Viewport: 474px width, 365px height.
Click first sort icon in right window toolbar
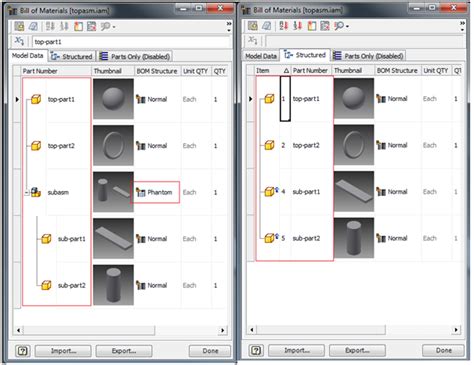pyautogui.click(x=284, y=26)
